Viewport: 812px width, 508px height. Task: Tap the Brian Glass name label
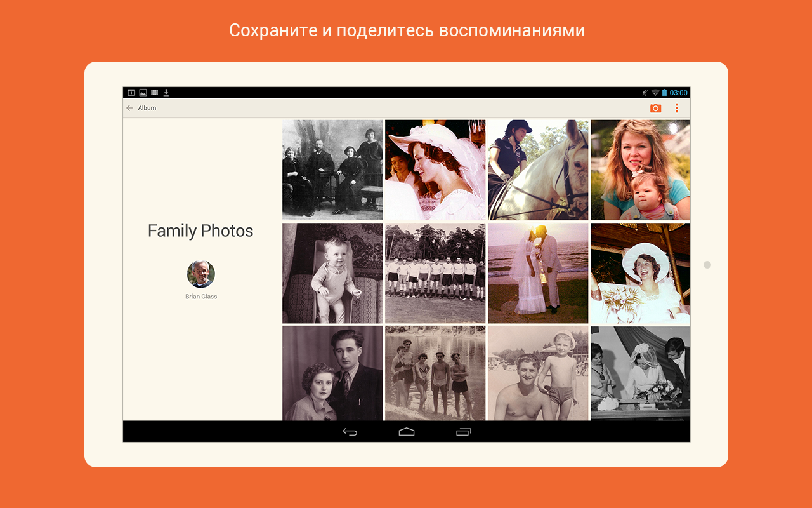[x=201, y=297]
